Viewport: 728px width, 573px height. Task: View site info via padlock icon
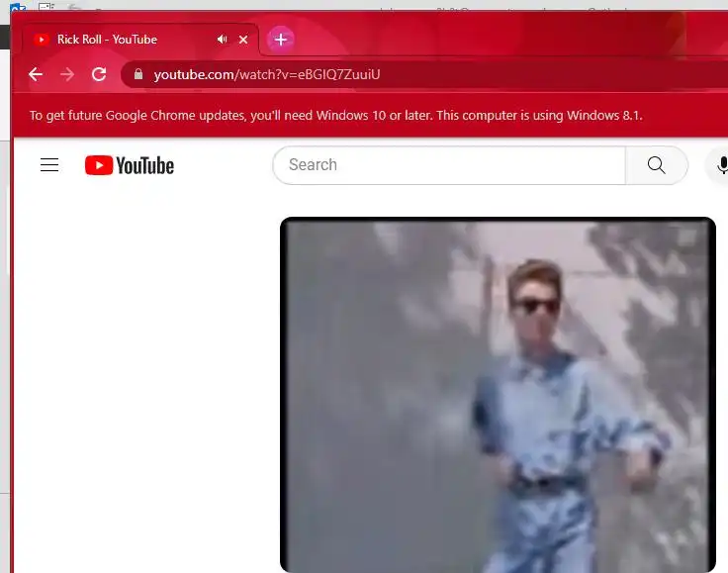pyautogui.click(x=138, y=74)
